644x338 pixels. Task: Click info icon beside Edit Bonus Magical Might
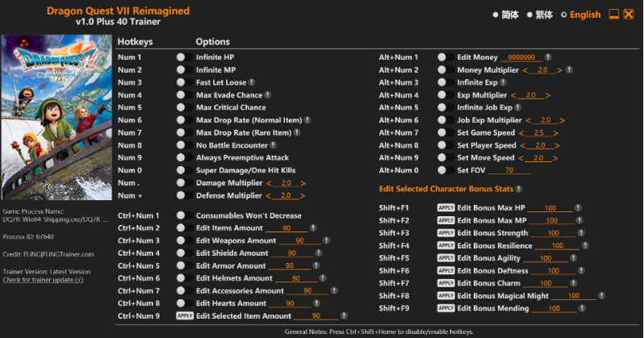point(601,295)
